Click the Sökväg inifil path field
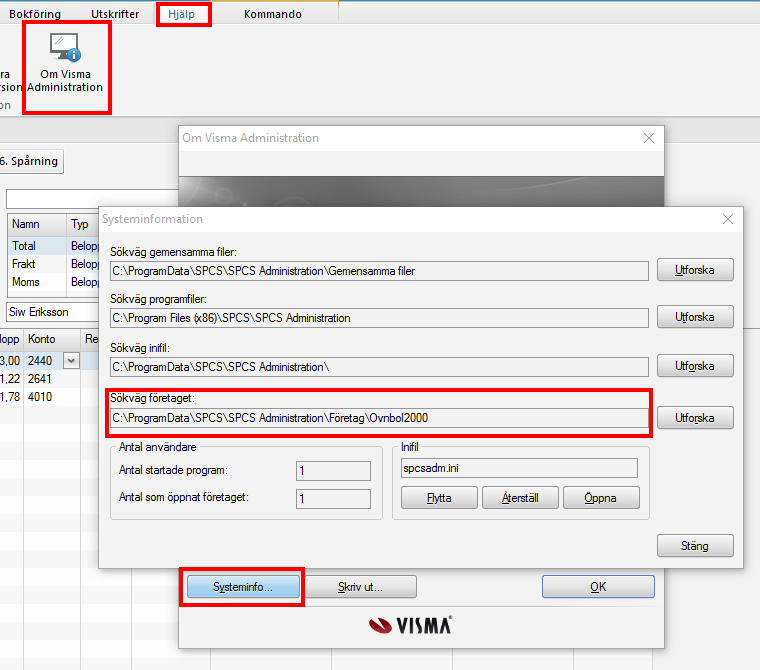Image resolution: width=760 pixels, height=670 pixels. tap(379, 367)
